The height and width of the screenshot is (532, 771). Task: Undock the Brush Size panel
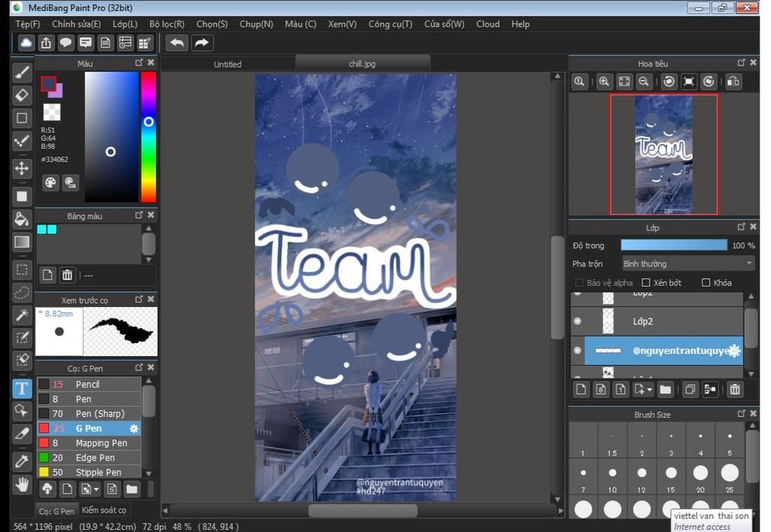click(742, 414)
